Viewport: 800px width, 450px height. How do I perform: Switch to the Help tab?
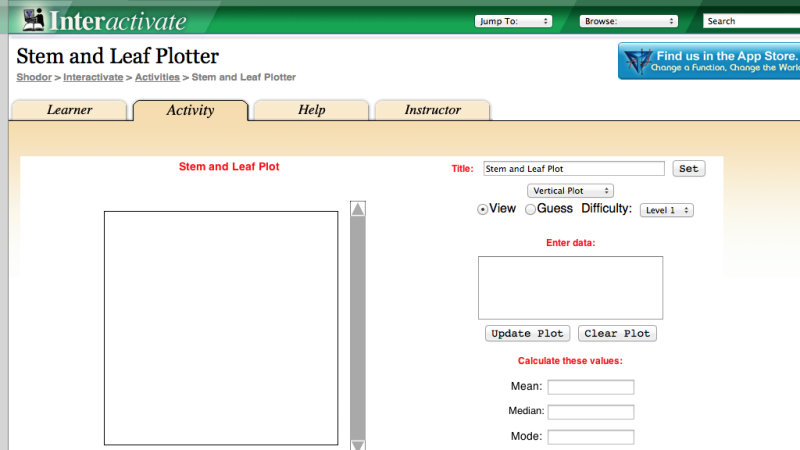[x=311, y=110]
